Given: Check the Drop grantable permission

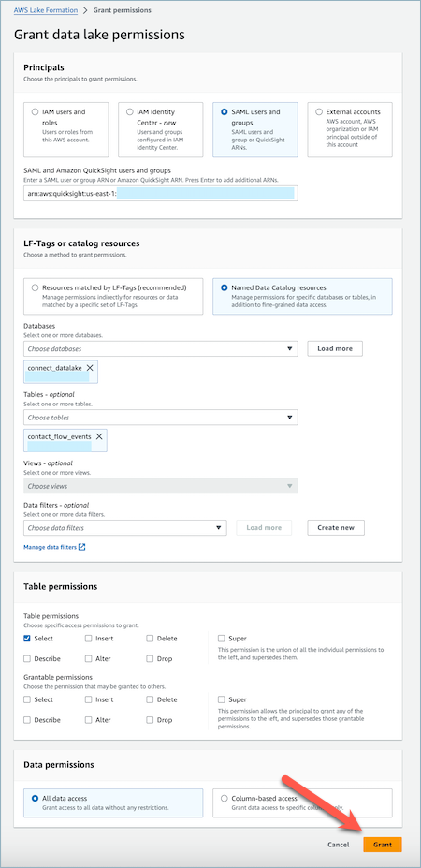Looking at the screenshot, I should [x=150, y=720].
